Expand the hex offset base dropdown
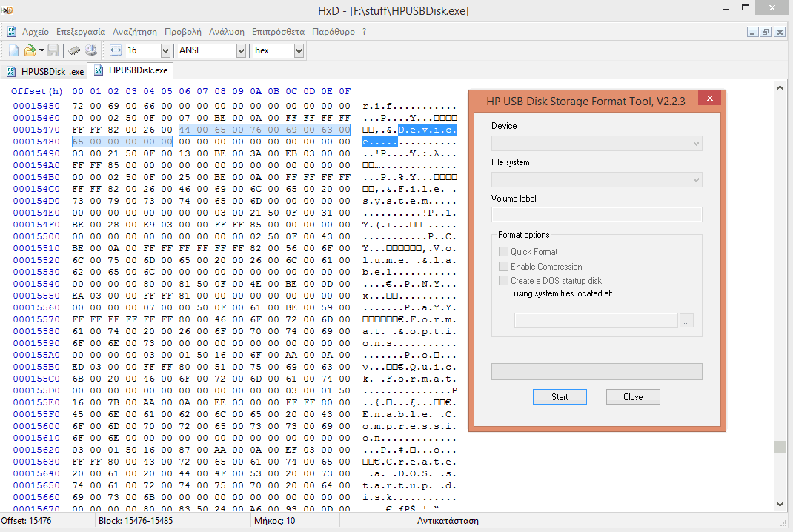 tap(299, 50)
